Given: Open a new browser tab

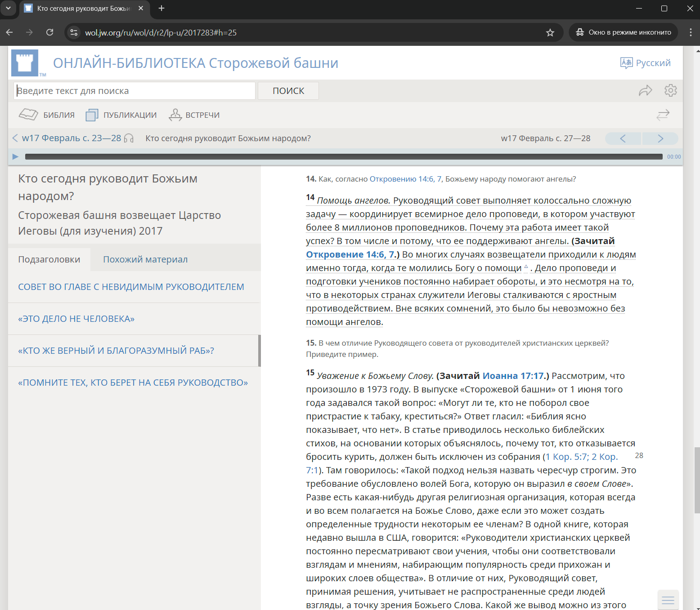Looking at the screenshot, I should [162, 9].
